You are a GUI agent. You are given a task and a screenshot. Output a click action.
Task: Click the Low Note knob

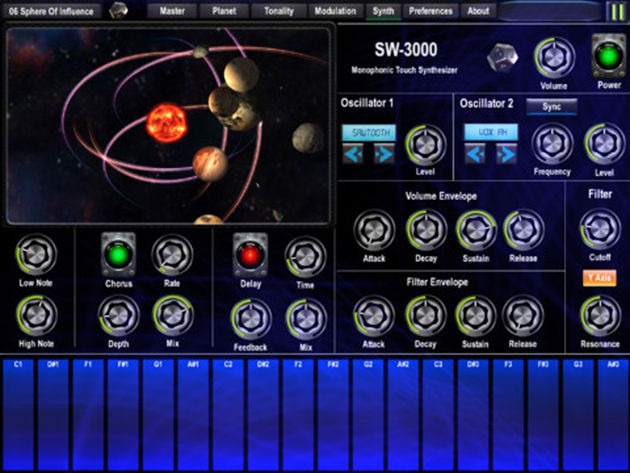(x=36, y=255)
